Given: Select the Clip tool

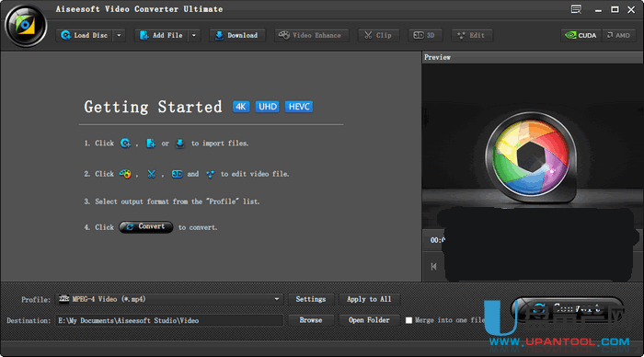Looking at the screenshot, I should tap(378, 35).
